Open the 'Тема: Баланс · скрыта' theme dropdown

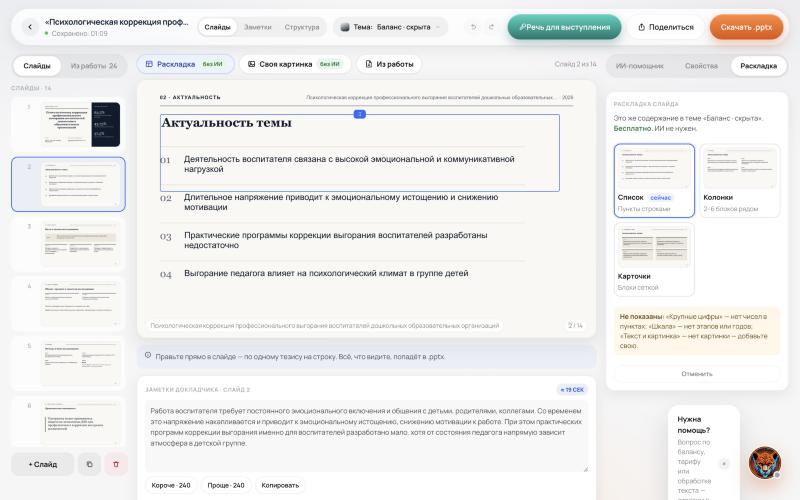pos(390,27)
